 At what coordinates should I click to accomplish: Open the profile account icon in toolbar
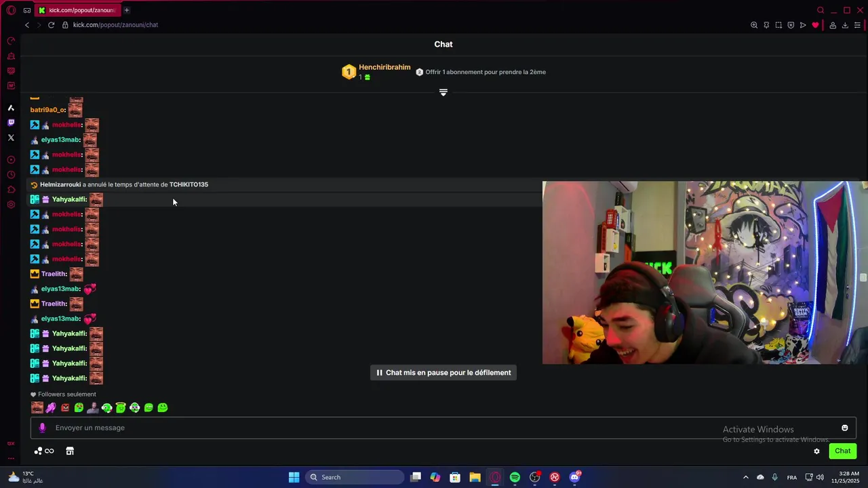[x=833, y=25]
